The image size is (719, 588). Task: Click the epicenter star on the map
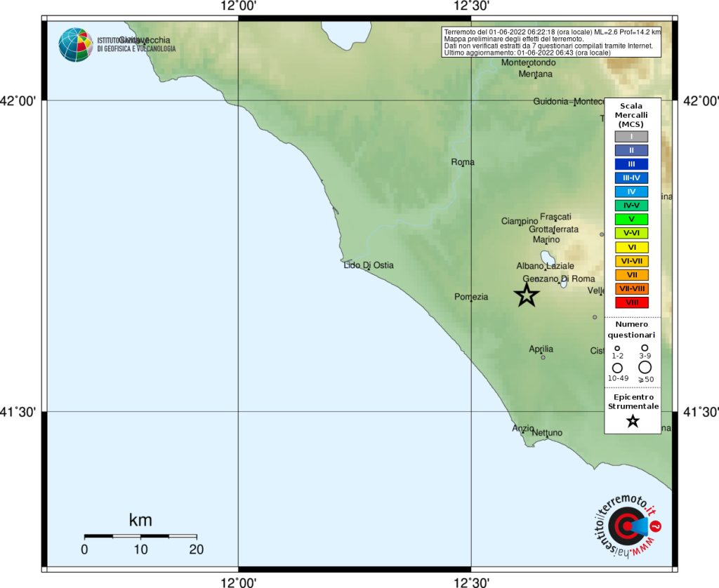[527, 295]
